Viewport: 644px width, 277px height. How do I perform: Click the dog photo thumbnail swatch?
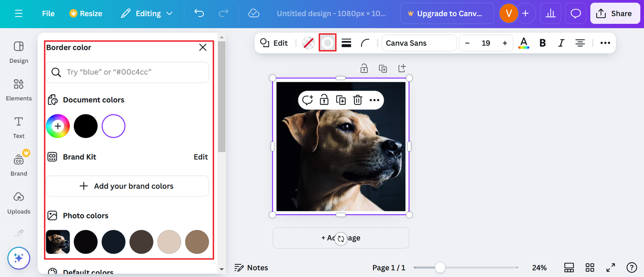click(58, 242)
